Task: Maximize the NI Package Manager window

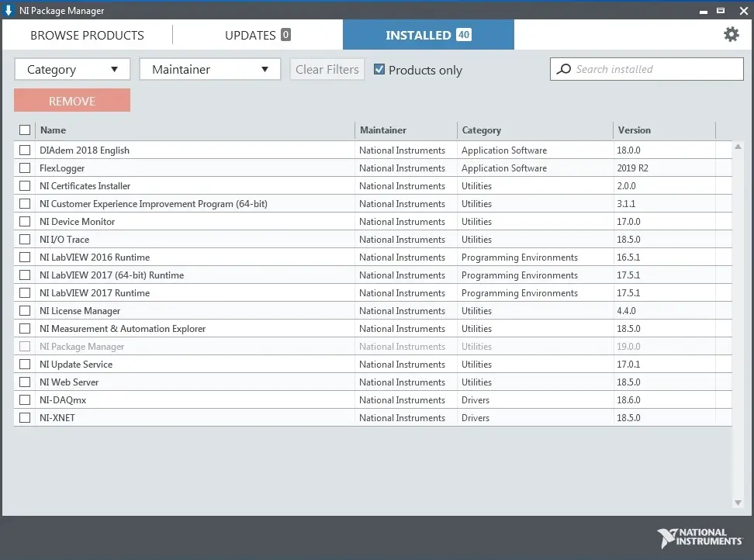Action: (x=721, y=11)
